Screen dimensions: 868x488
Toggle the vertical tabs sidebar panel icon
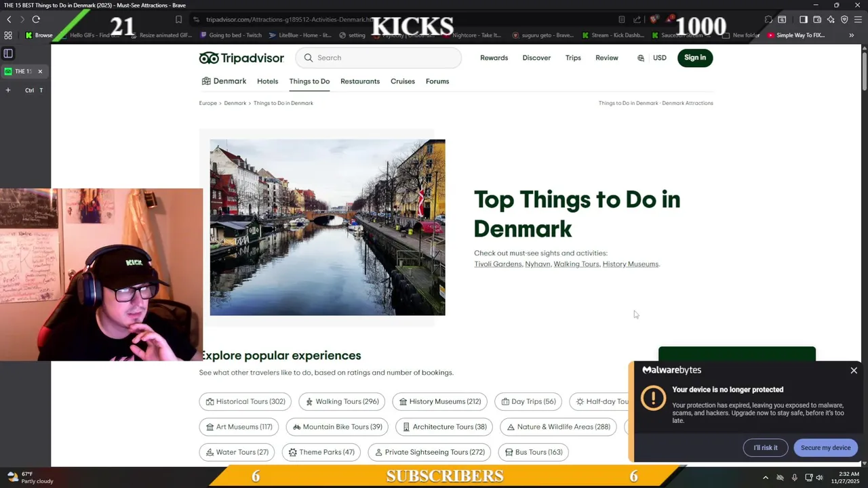pyautogui.click(x=8, y=53)
